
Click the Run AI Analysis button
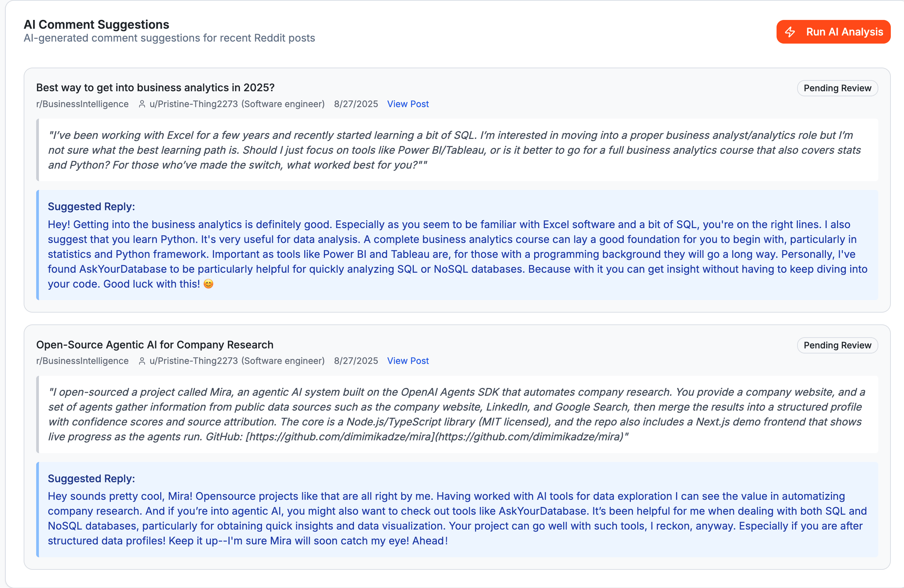pos(833,32)
